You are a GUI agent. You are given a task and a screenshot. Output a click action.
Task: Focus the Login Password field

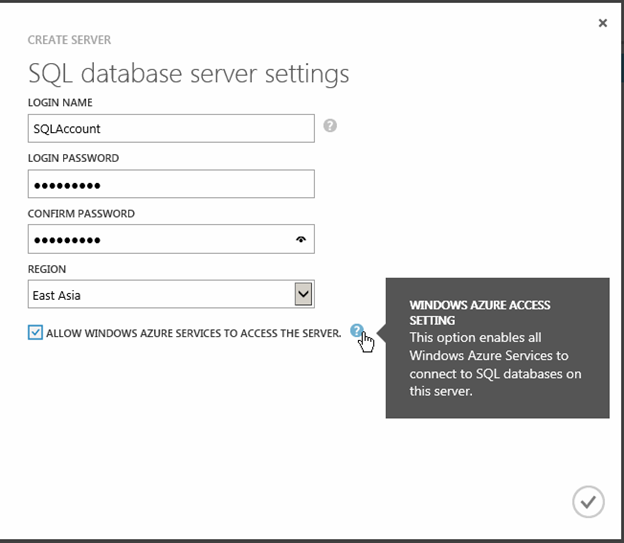point(171,184)
